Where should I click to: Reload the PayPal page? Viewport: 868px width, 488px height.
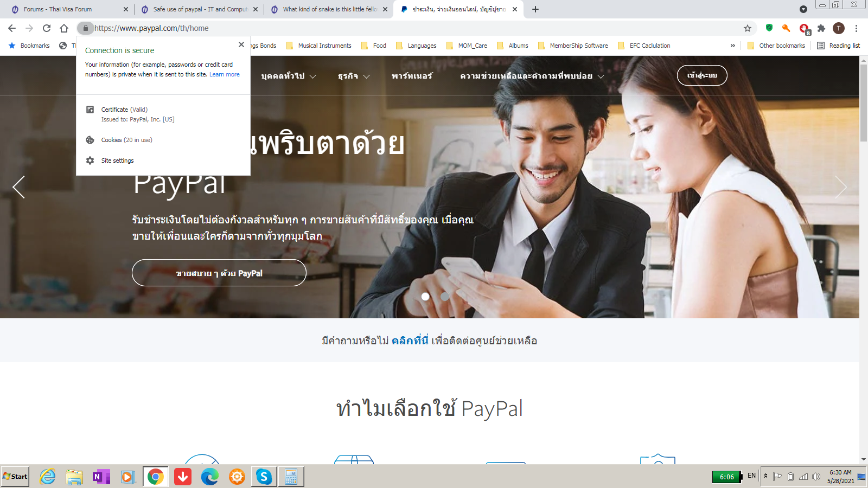click(47, 28)
